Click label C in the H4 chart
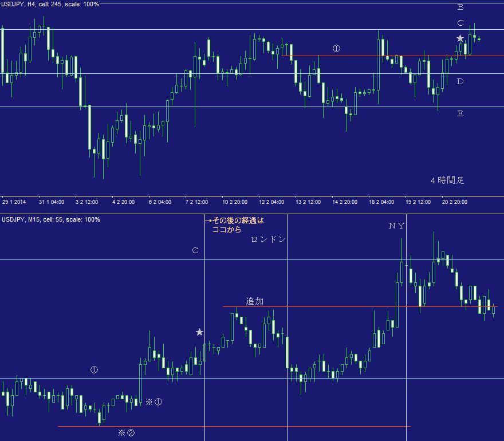Image resolution: width=504 pixels, height=441 pixels. coord(460,23)
